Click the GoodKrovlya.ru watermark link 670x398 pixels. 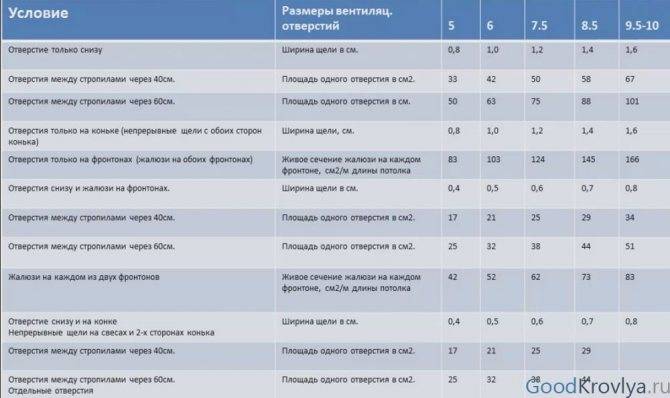(x=597, y=386)
